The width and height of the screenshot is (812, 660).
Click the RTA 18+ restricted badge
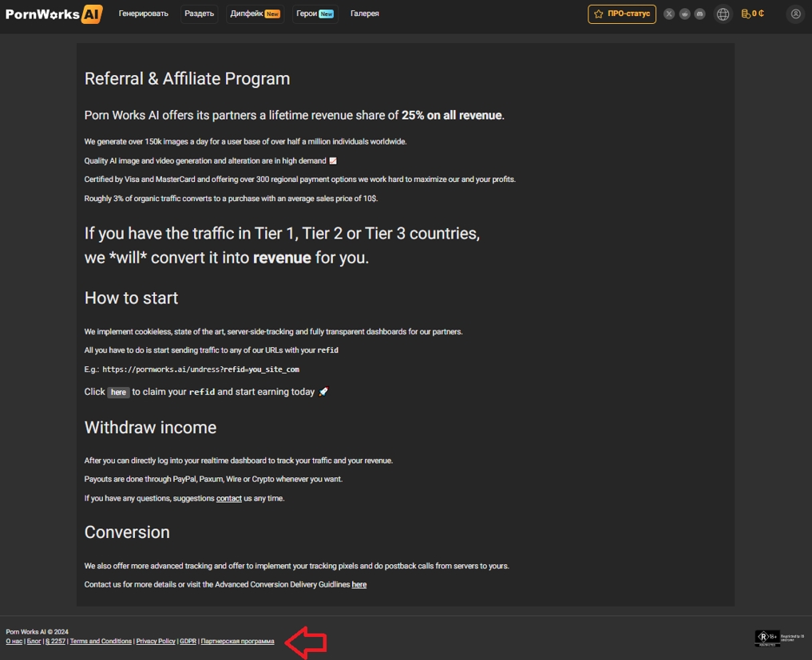779,637
